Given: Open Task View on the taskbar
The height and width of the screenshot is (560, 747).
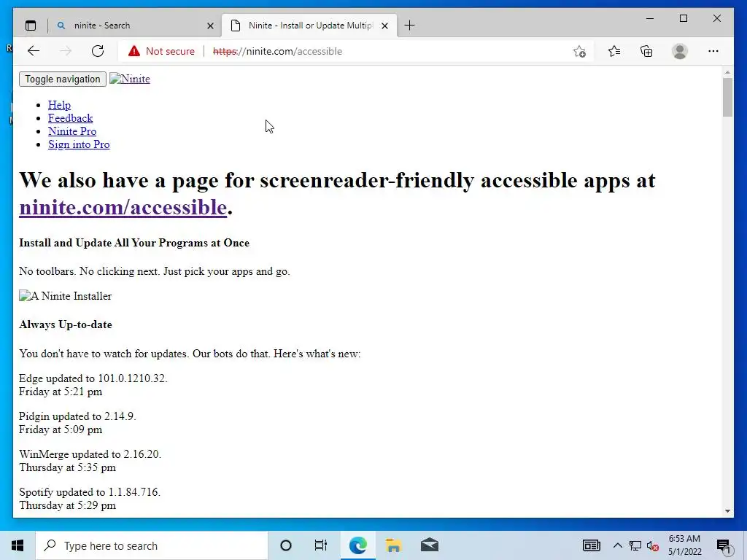Looking at the screenshot, I should coord(321,545).
